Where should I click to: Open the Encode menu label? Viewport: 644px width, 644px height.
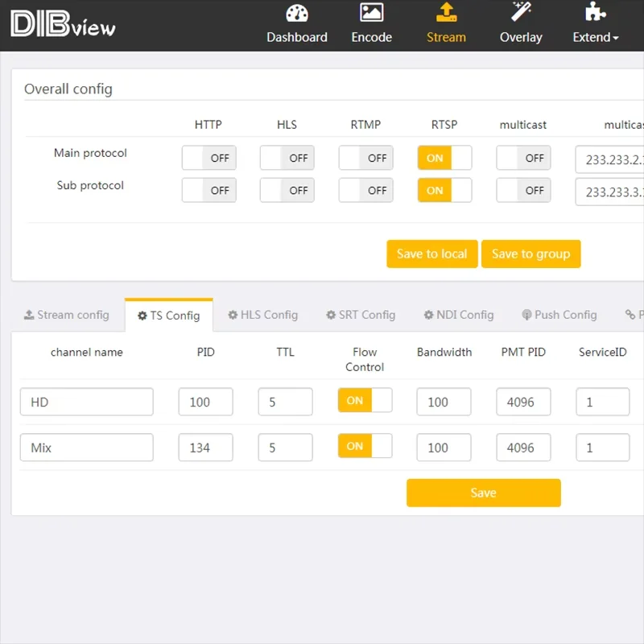coord(371,37)
